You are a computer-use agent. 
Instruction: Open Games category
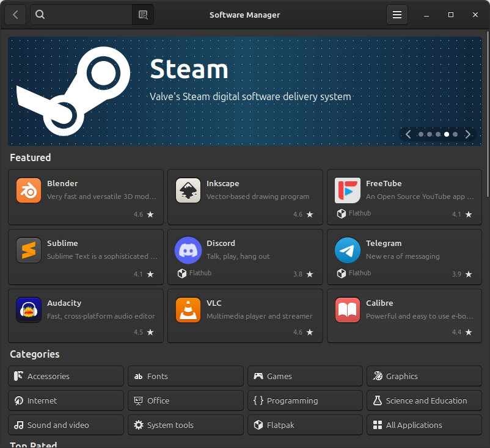coord(305,376)
